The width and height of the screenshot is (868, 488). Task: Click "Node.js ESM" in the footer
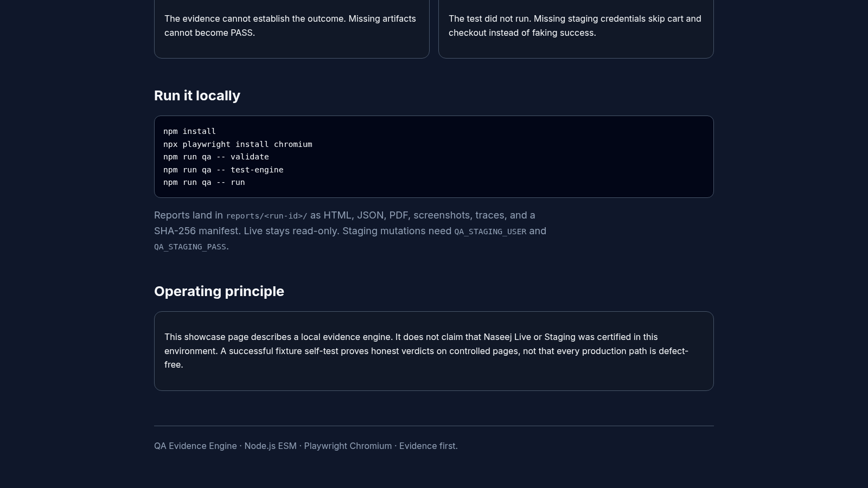(270, 446)
